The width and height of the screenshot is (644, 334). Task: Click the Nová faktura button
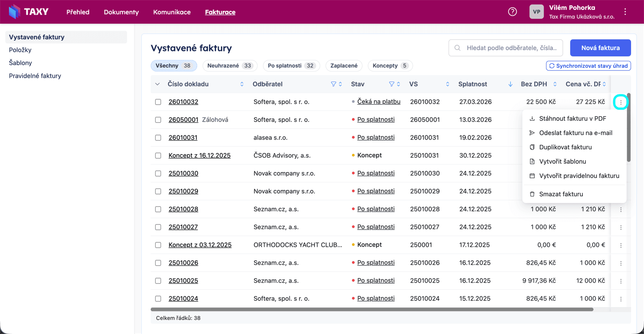click(600, 48)
